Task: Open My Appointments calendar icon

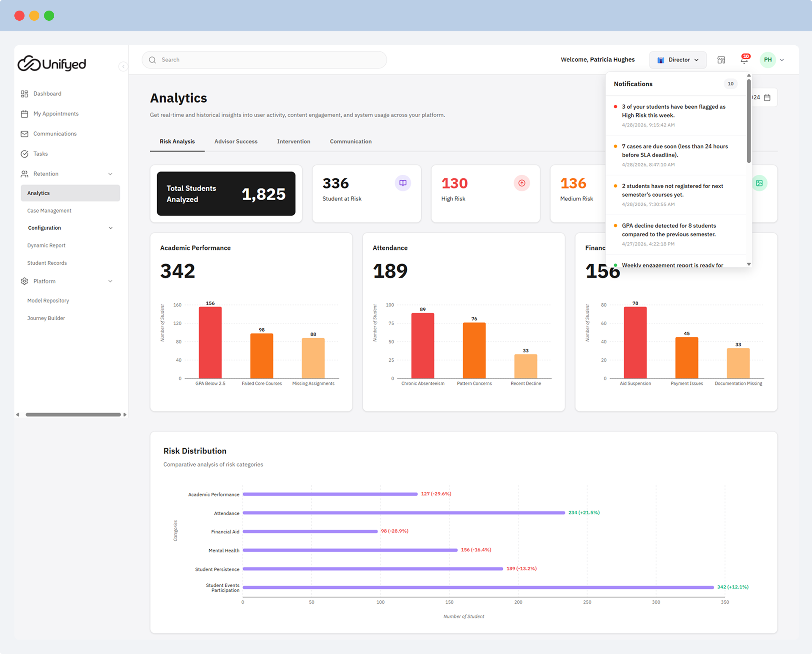Action: click(x=25, y=114)
